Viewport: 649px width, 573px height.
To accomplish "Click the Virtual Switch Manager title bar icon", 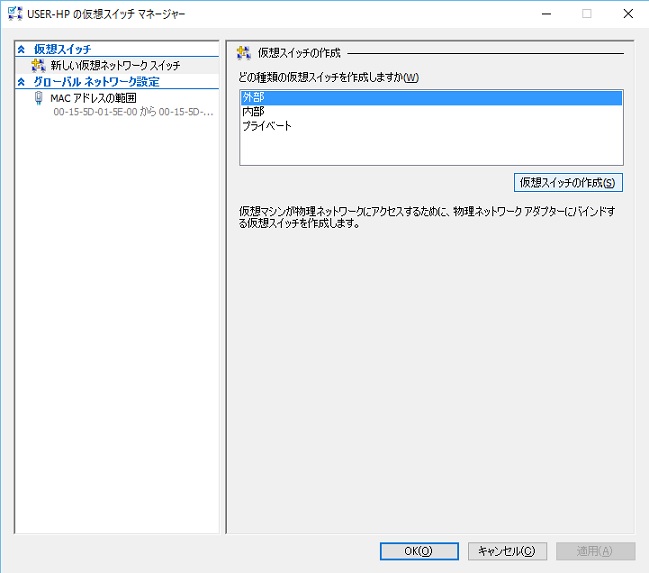I will [15, 13].
